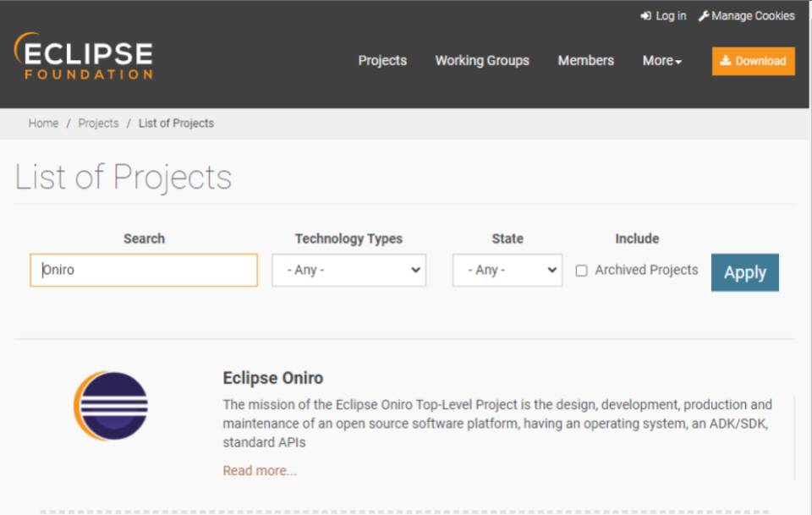Expand the More menu in navigation
Screen dimensions: 812x515
[x=661, y=61]
